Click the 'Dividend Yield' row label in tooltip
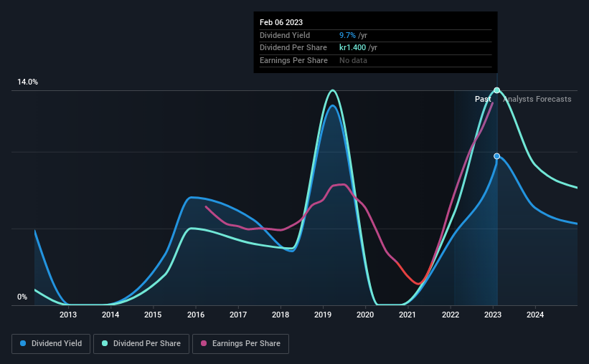 click(285, 35)
